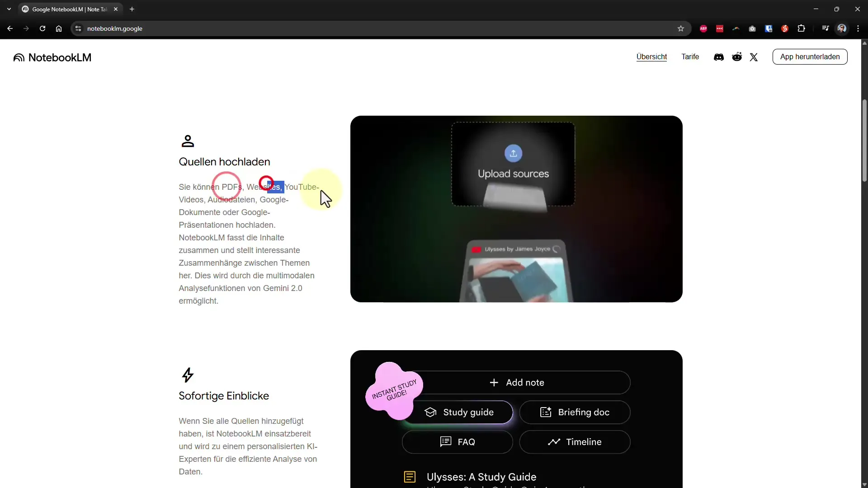The height and width of the screenshot is (488, 868).
Task: Open the red lightning bolt extension icon
Action: point(785,28)
